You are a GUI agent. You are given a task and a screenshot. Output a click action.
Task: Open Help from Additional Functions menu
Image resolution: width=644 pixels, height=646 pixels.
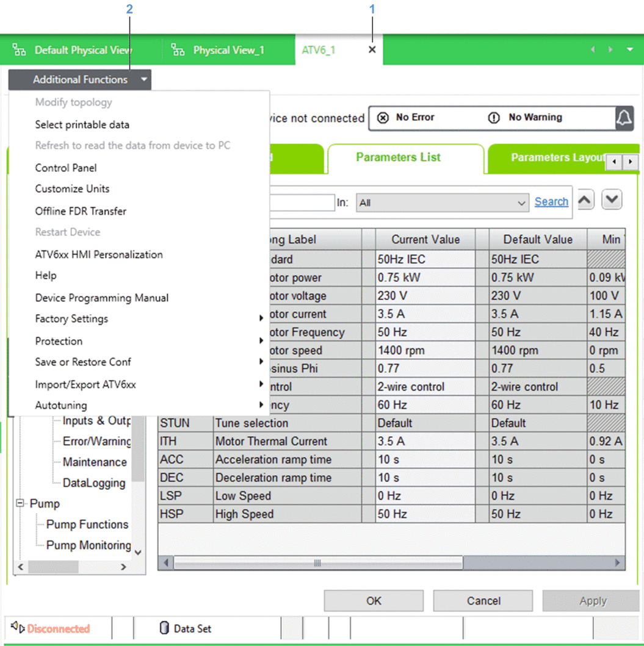tap(46, 275)
